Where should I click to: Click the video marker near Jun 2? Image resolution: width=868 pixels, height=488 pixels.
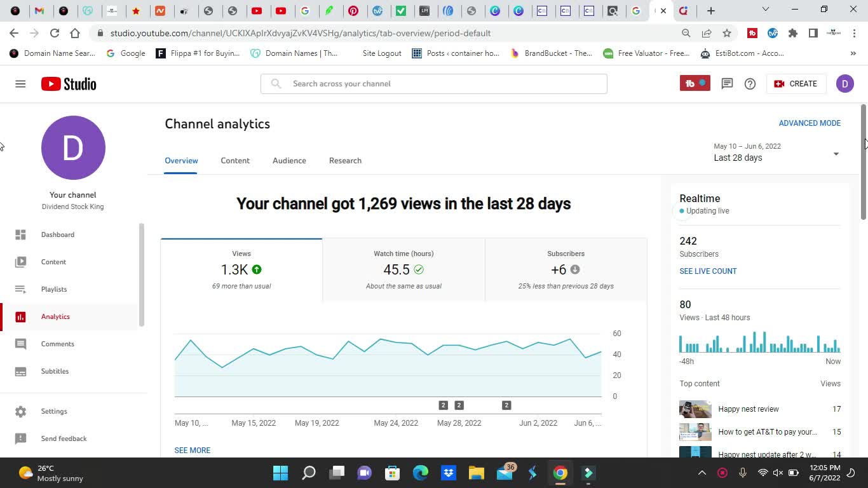[506, 405]
